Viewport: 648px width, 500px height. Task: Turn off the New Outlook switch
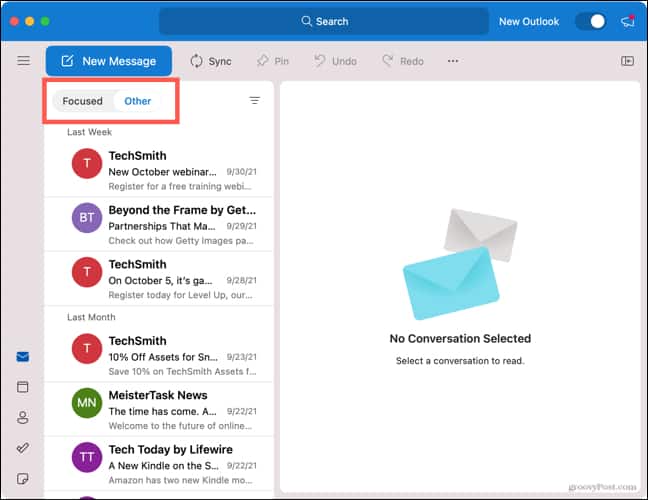(590, 21)
